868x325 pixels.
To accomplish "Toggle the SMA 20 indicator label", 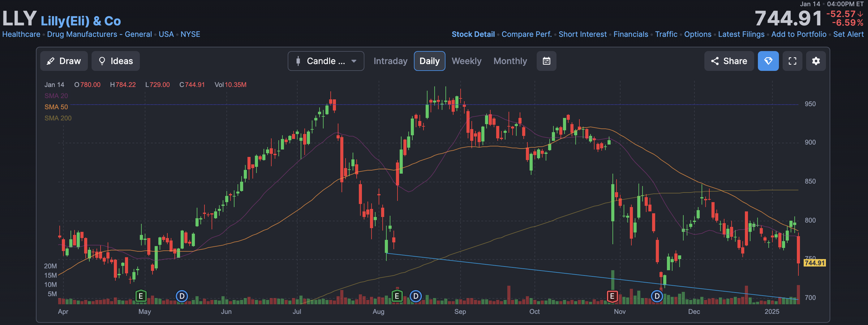I will coord(56,96).
